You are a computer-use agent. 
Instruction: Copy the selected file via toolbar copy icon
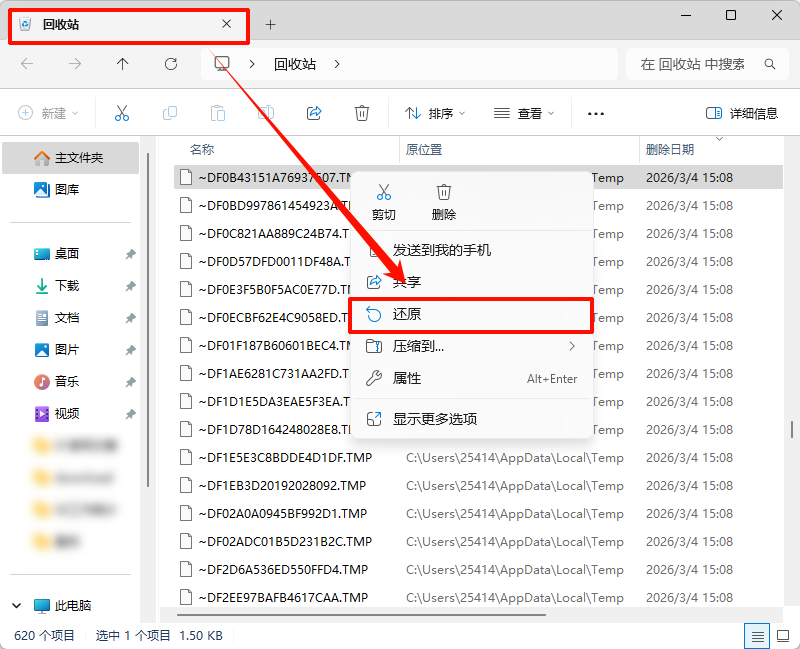170,113
